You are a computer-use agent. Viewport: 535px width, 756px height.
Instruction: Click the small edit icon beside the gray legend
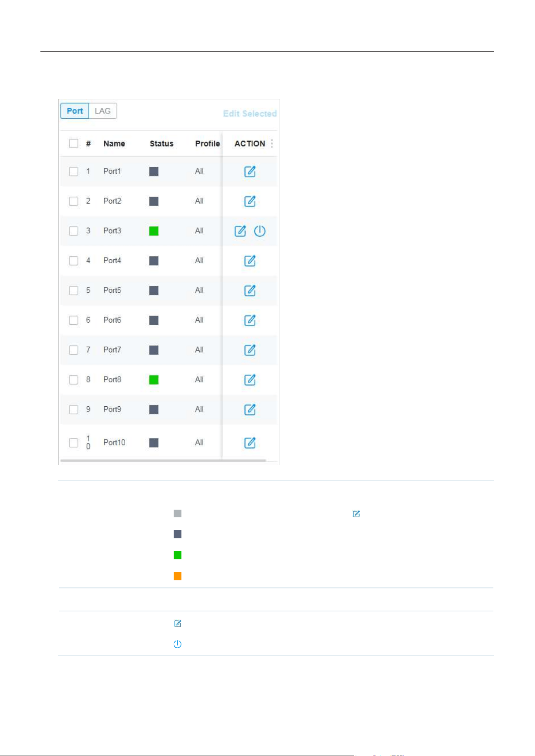356,514
